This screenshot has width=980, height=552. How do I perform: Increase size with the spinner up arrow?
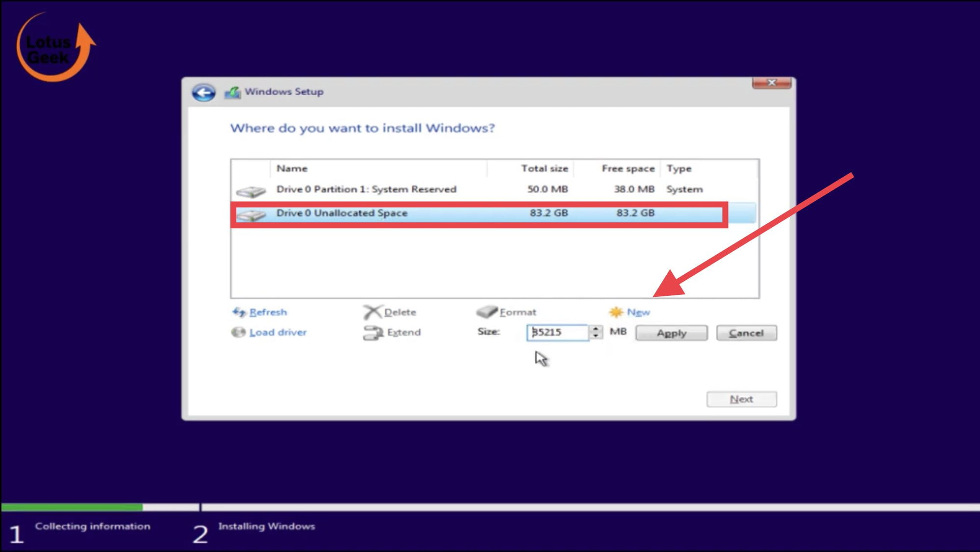pyautogui.click(x=596, y=329)
